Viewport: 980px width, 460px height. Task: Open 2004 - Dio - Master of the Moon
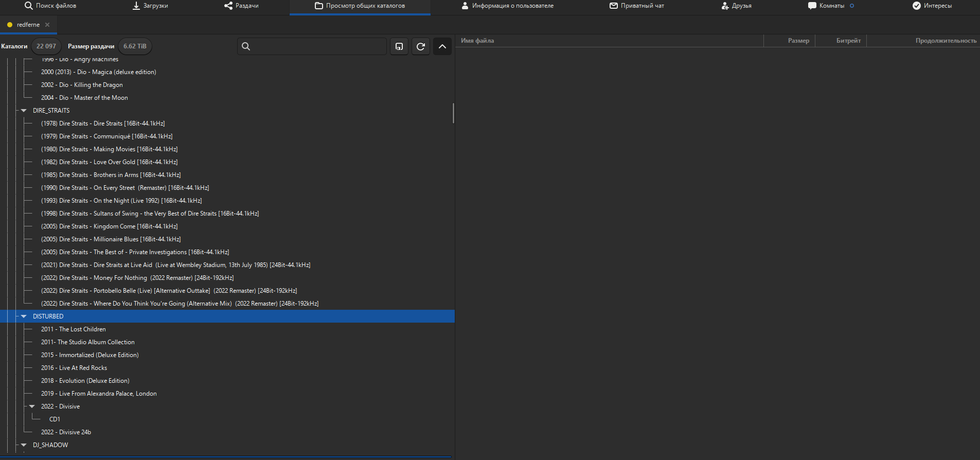click(84, 98)
